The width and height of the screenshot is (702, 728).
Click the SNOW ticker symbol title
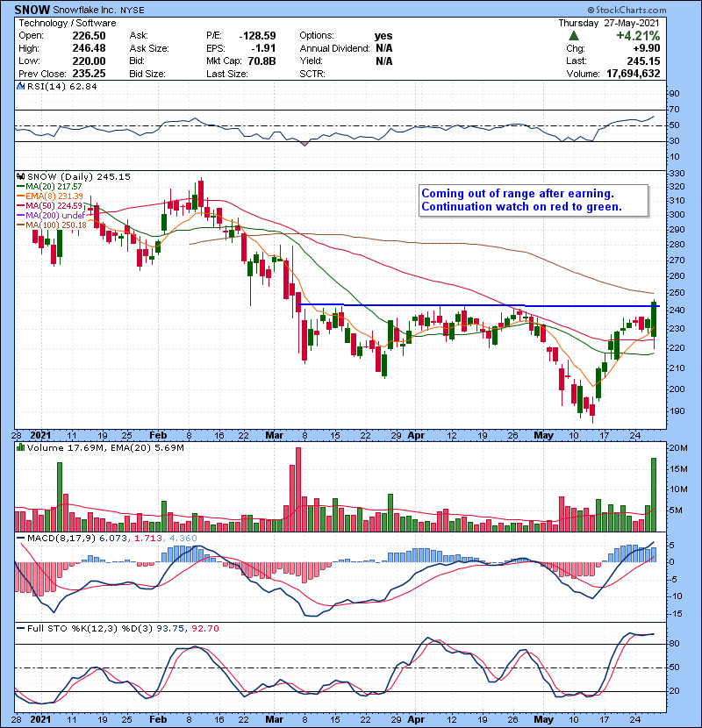[32, 10]
